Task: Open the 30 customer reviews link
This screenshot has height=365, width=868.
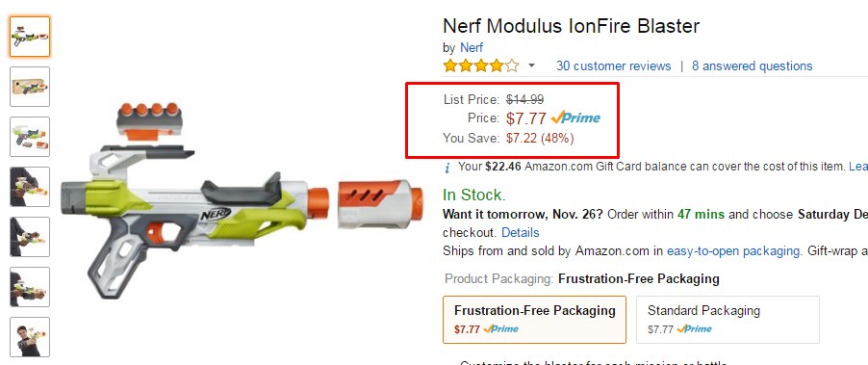Action: click(x=613, y=65)
